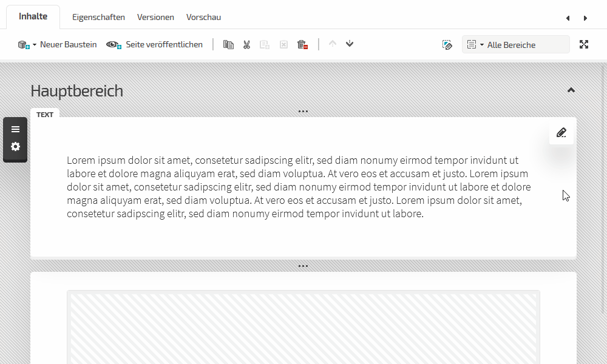Cut the selected block with the scissors icon

[246, 44]
